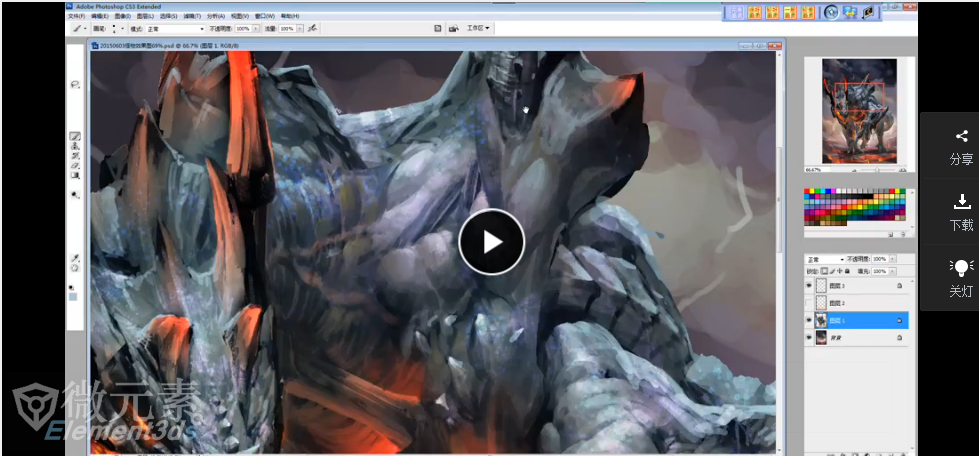Open the 视图(V) menu

pyautogui.click(x=240, y=16)
